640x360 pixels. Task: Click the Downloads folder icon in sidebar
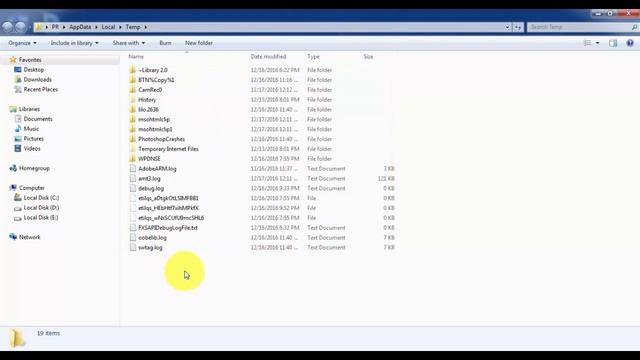(x=18, y=80)
